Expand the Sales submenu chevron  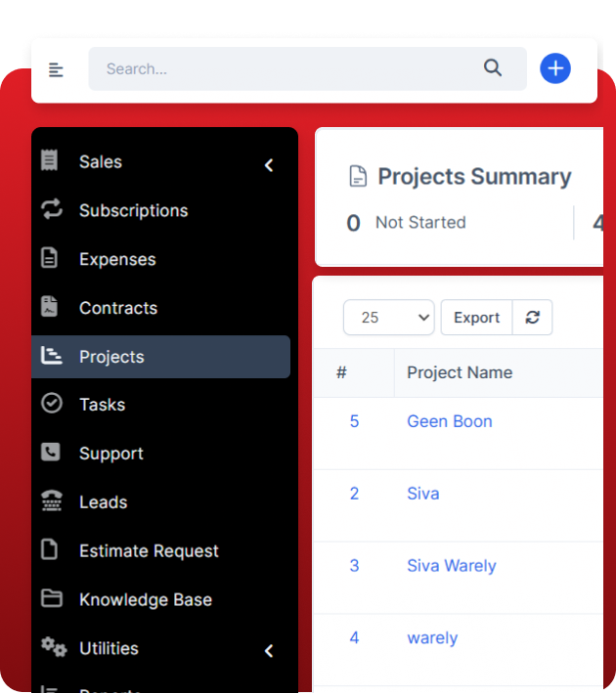coord(269,165)
